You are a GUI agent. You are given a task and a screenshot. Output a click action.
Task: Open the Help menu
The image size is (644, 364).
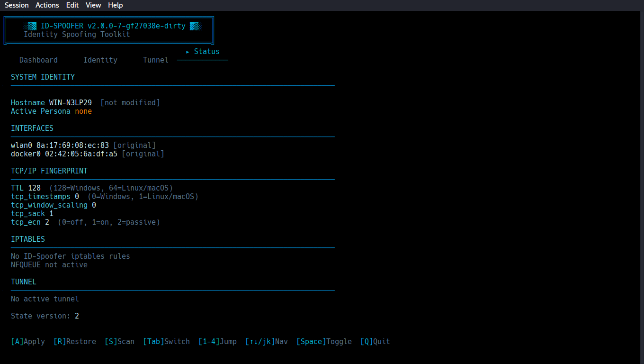(x=115, y=5)
